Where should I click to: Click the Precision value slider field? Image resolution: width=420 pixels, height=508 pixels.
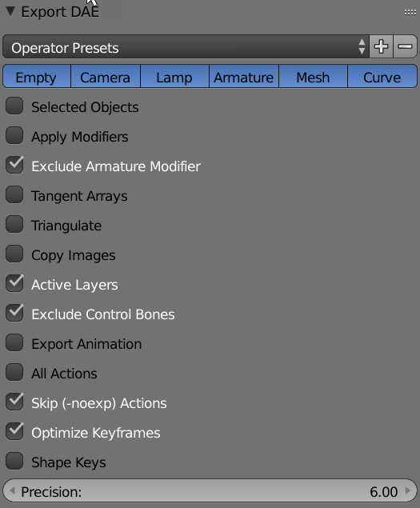pyautogui.click(x=210, y=491)
